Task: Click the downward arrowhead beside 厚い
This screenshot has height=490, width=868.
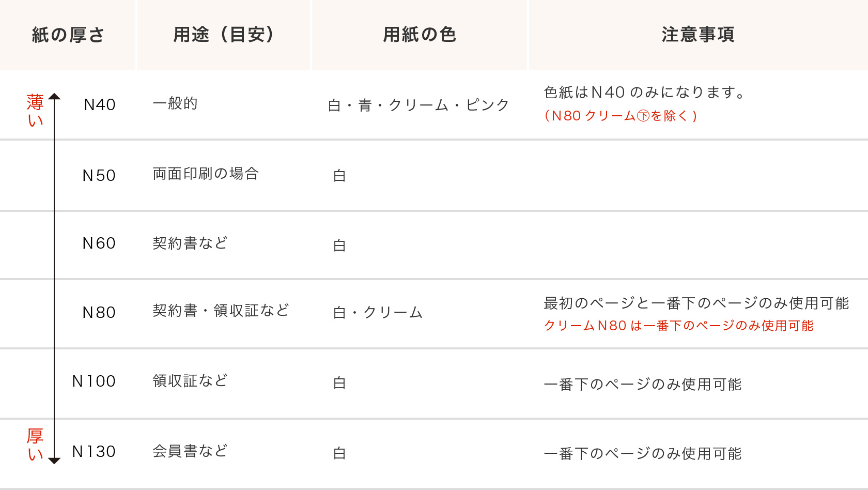Action: click(x=54, y=461)
